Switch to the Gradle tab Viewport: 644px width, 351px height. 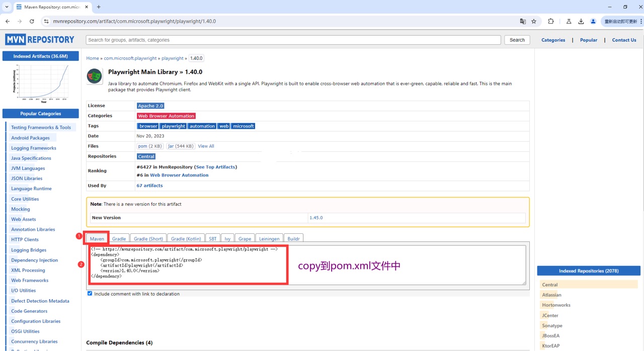119,238
